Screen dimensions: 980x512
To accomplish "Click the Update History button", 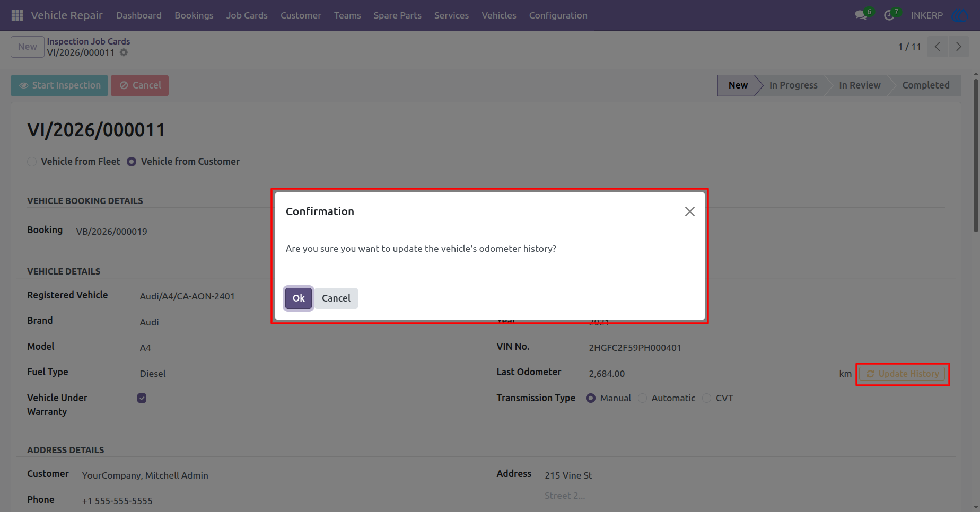I will pyautogui.click(x=903, y=374).
